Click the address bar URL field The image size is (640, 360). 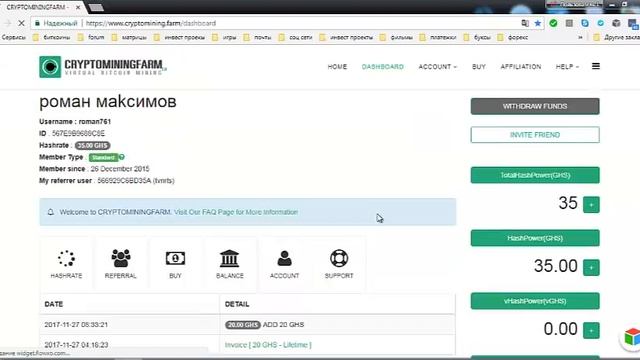tap(286, 23)
